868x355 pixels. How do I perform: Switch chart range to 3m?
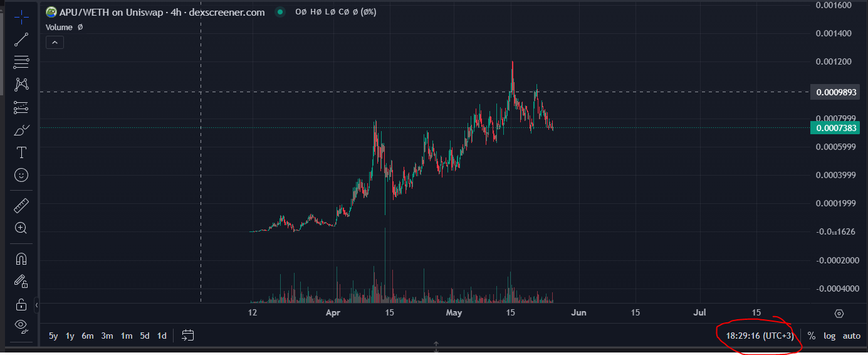[x=107, y=336]
